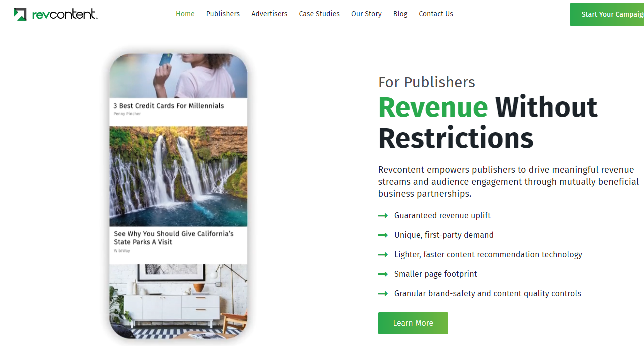Open the credit card woman thumbnail
This screenshot has width=644, height=346.
tap(178, 76)
